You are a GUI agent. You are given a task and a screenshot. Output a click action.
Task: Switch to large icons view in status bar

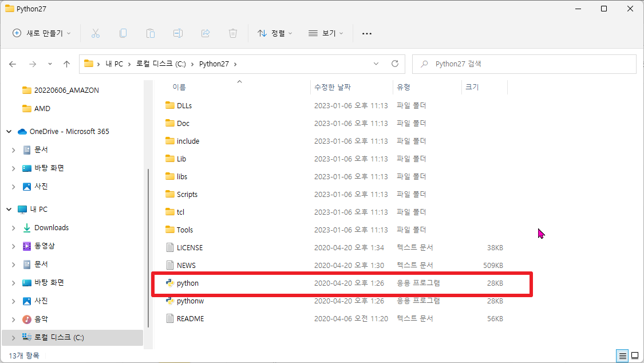(x=635, y=356)
